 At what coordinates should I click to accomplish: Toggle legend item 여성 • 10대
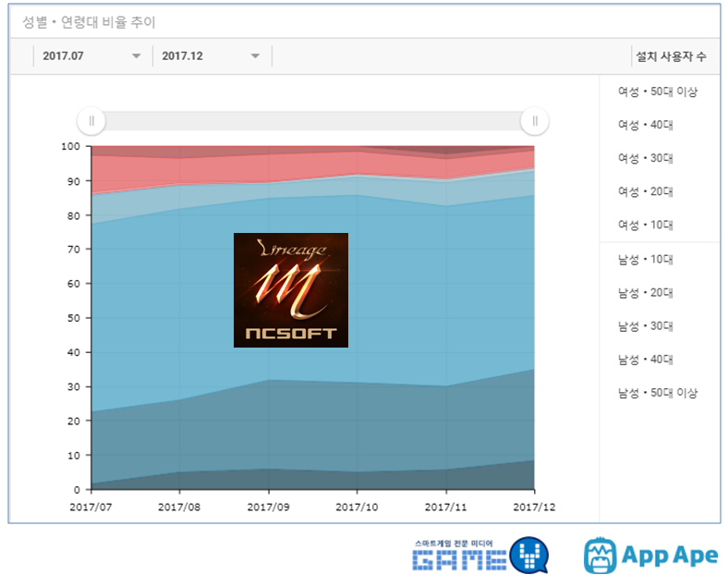[646, 226]
